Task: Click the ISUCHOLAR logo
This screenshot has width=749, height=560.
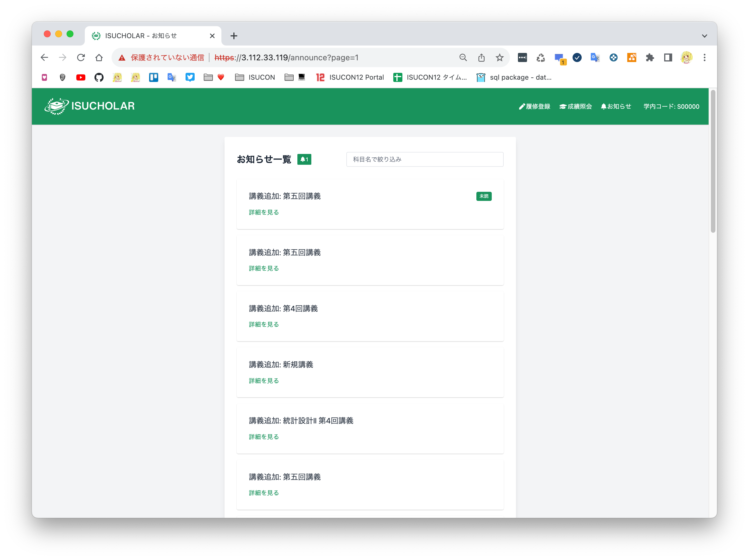Action: (x=89, y=106)
